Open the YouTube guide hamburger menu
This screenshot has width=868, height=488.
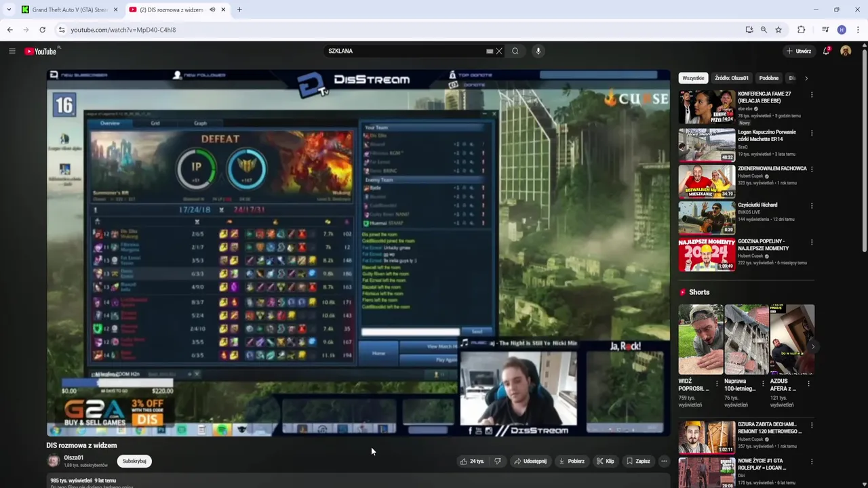coord(12,51)
